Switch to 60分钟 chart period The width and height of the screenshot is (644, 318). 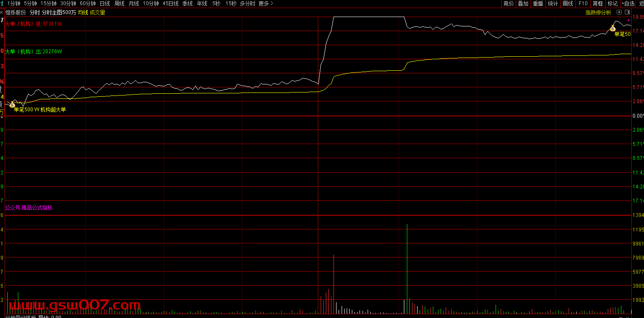point(87,3)
